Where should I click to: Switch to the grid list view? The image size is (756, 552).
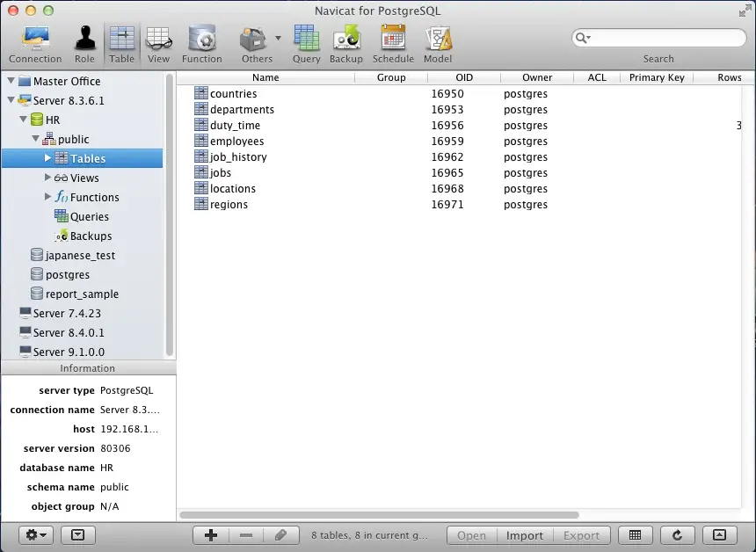(636, 535)
